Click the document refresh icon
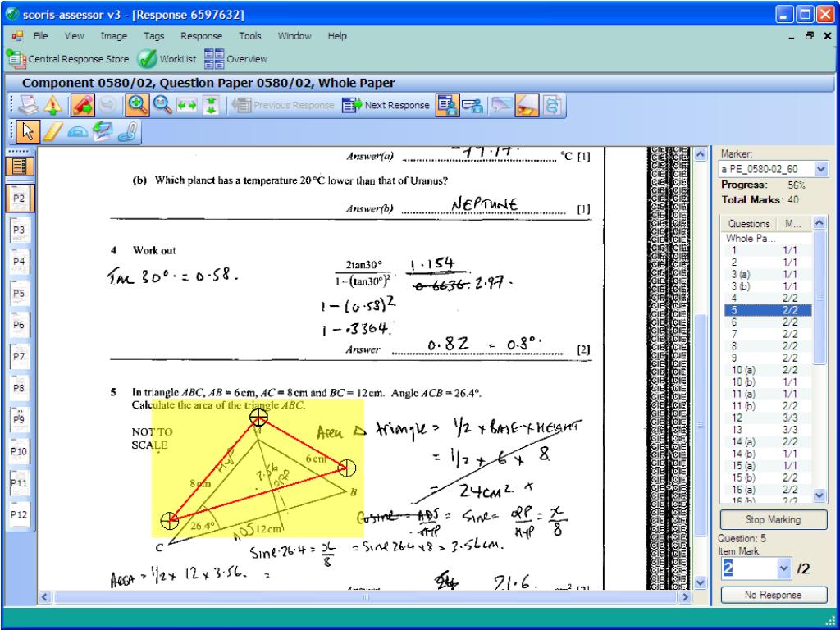This screenshot has width=840, height=630. (553, 105)
